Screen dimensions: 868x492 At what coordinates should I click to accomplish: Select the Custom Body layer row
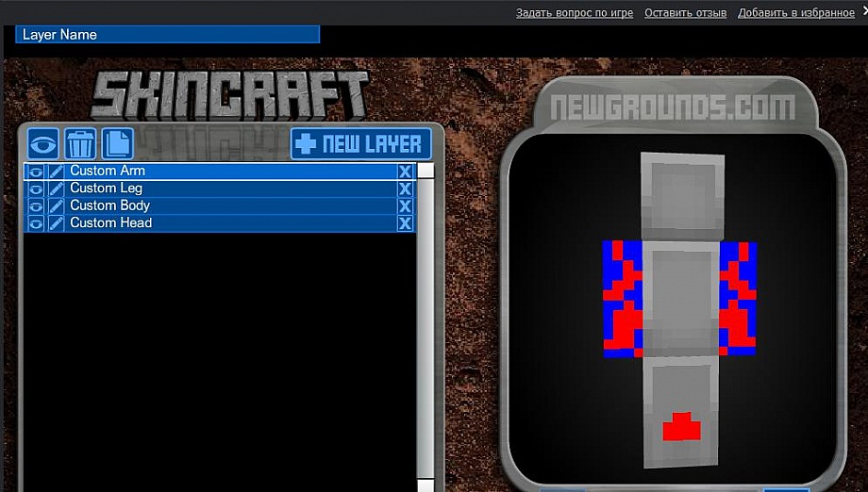(x=220, y=206)
